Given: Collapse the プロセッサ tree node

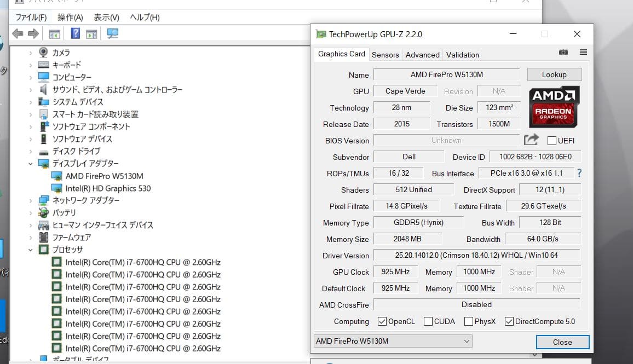Looking at the screenshot, I should tap(30, 250).
